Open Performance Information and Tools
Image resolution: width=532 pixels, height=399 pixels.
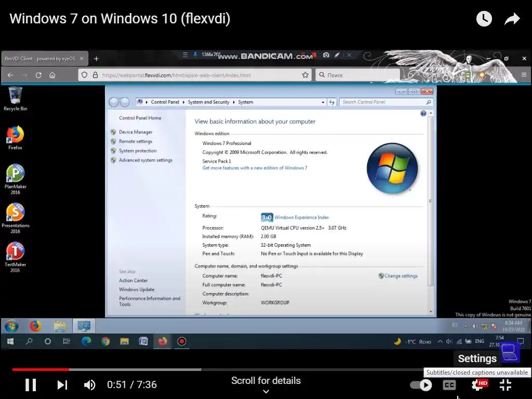(150, 301)
